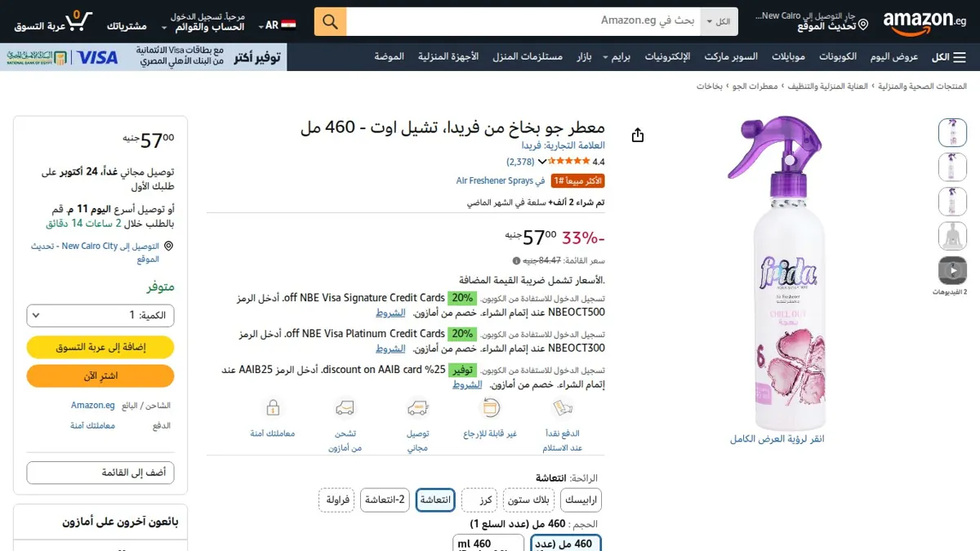Open الكوبونات in navigation bar

[838, 57]
